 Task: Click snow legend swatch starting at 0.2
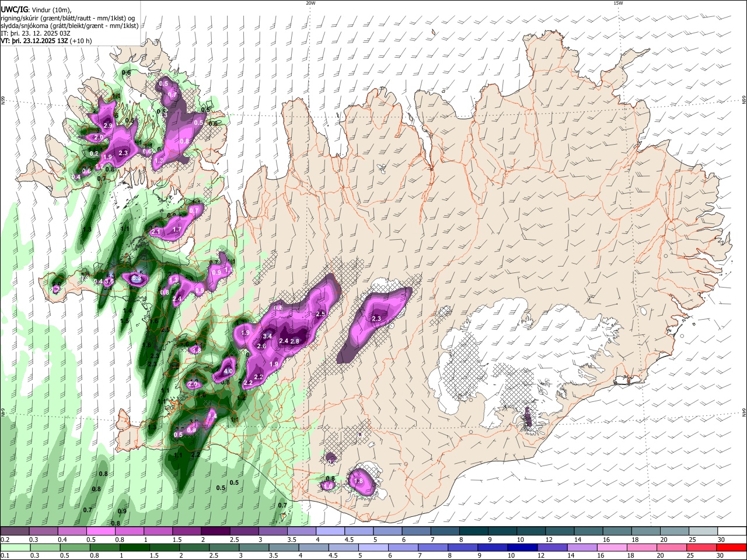pyautogui.click(x=15, y=531)
